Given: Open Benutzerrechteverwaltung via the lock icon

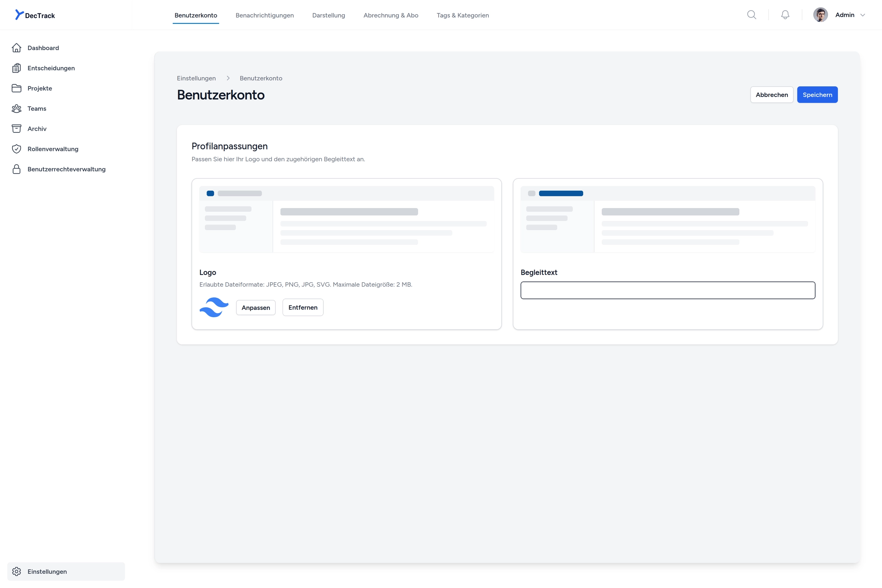Looking at the screenshot, I should tap(17, 169).
